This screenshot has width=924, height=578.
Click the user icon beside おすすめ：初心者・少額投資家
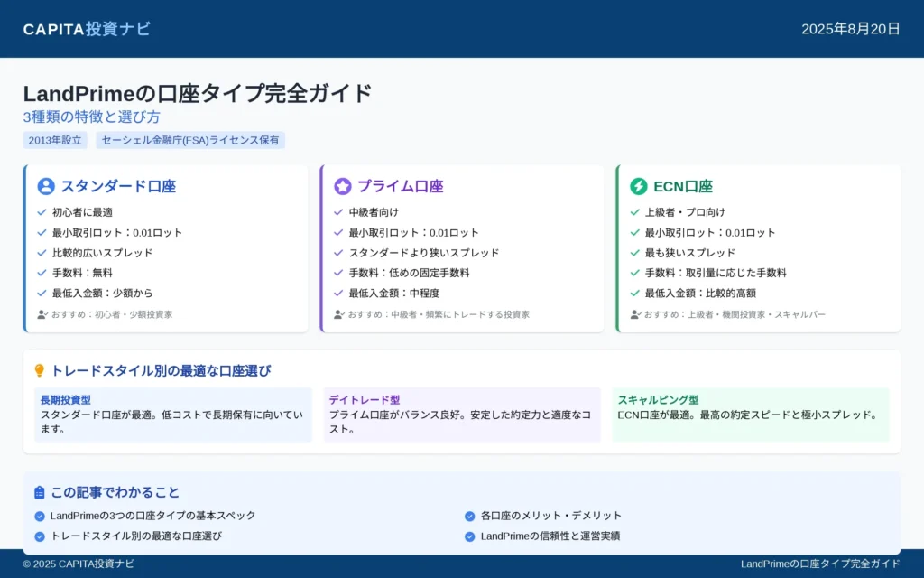click(x=42, y=315)
